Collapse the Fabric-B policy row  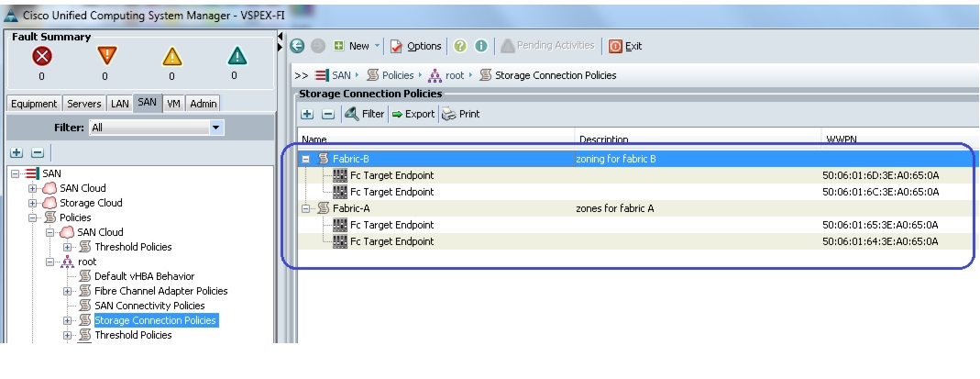[x=305, y=159]
